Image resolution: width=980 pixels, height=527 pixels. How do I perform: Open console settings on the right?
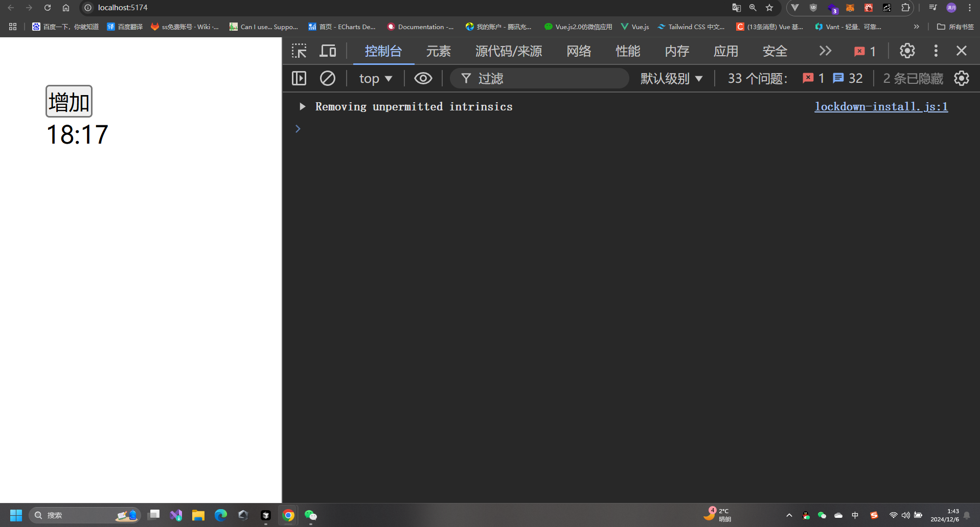click(x=962, y=78)
